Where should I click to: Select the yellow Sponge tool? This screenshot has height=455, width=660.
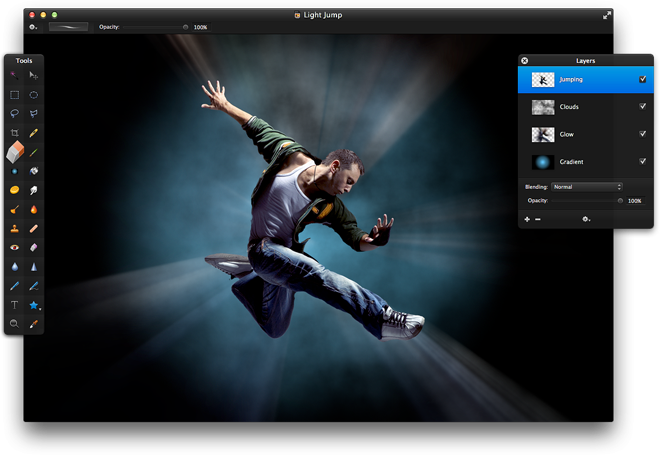(14, 190)
